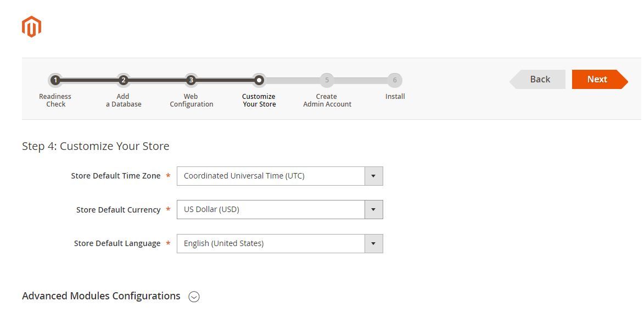Select the Create Admin Account step label
This screenshot has height=312, width=644.
(327, 101)
